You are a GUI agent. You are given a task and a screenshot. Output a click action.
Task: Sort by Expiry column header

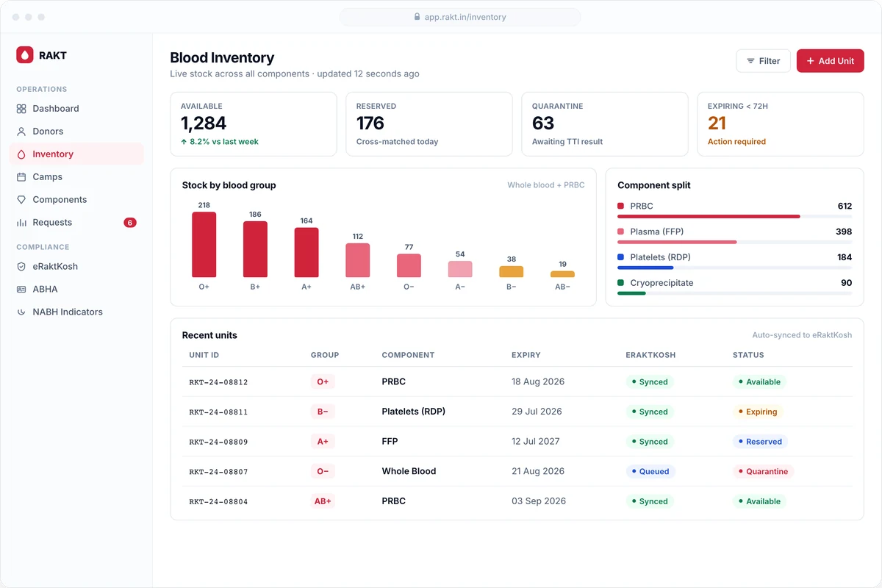tap(526, 355)
